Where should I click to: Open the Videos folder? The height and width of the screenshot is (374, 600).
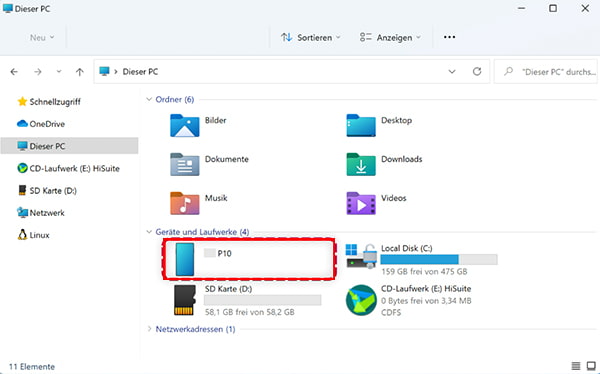click(377, 203)
